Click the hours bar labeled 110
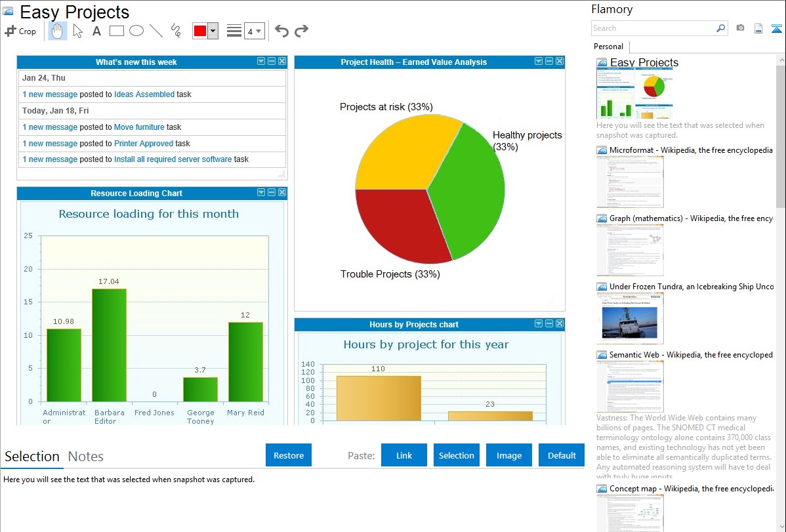Viewport: 786px width, 532px height. tap(379, 398)
